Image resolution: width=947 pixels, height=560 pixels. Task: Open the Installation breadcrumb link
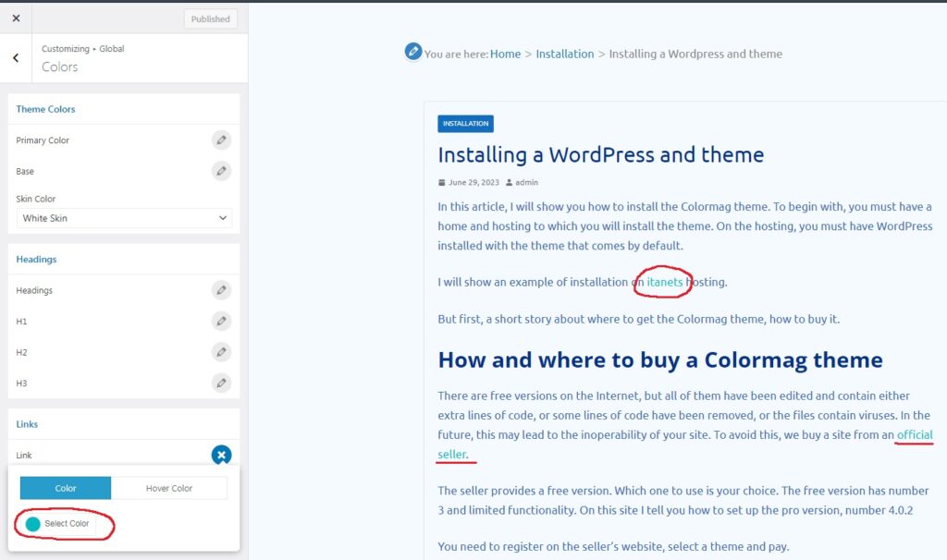coord(565,54)
